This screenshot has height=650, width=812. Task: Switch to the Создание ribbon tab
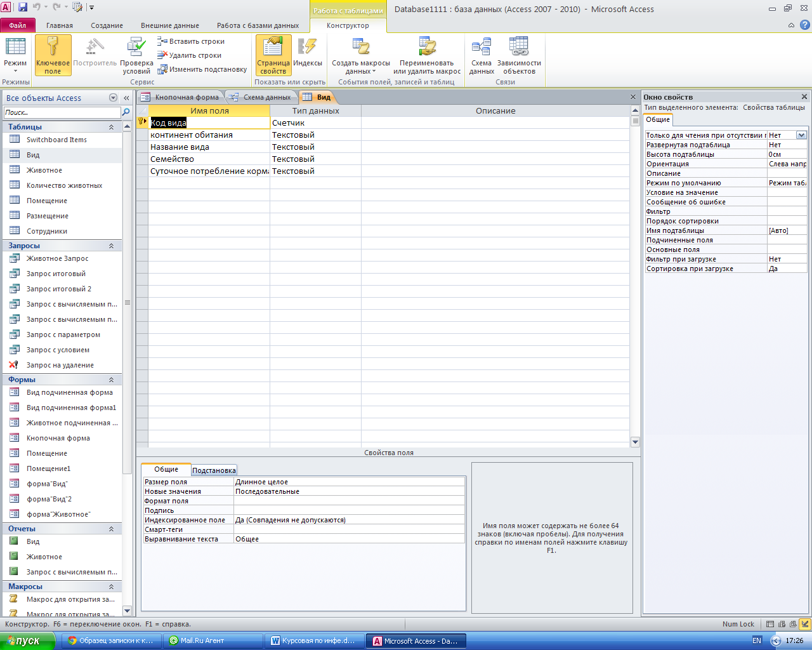pyautogui.click(x=107, y=25)
